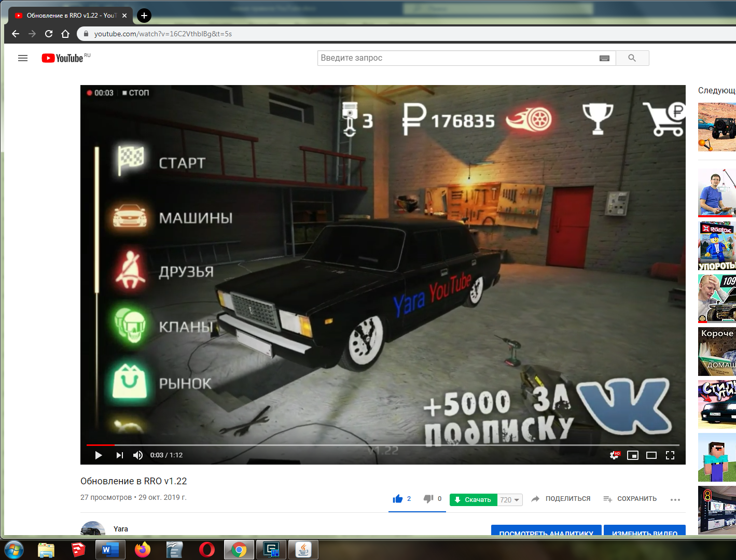Open the Yara channel avatar
The image size is (736, 560).
93,528
